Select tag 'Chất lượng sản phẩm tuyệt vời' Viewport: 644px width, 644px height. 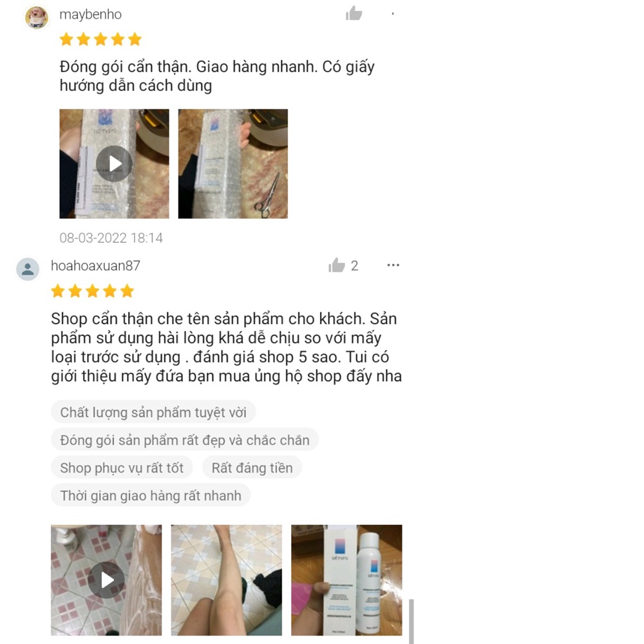pos(153,412)
